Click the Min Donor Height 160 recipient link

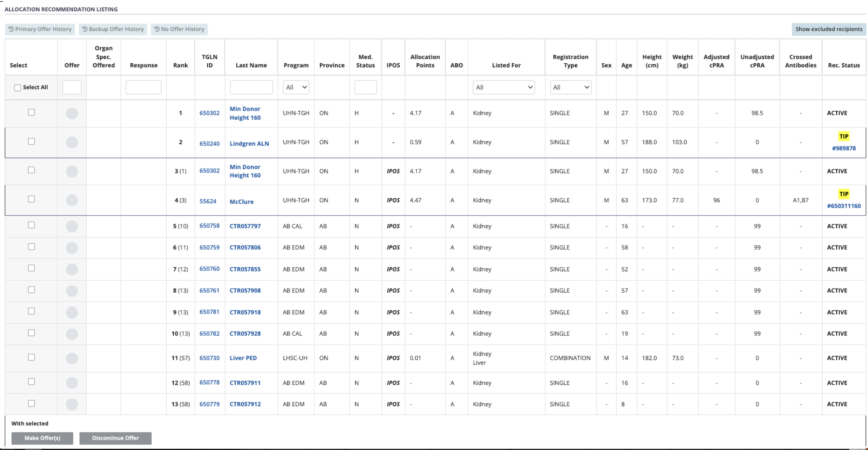tap(245, 113)
